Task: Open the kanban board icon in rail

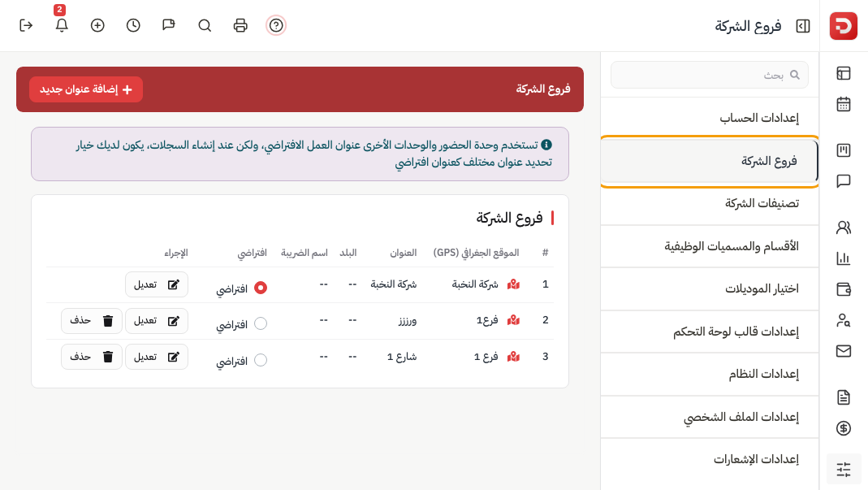Action: tap(843, 150)
